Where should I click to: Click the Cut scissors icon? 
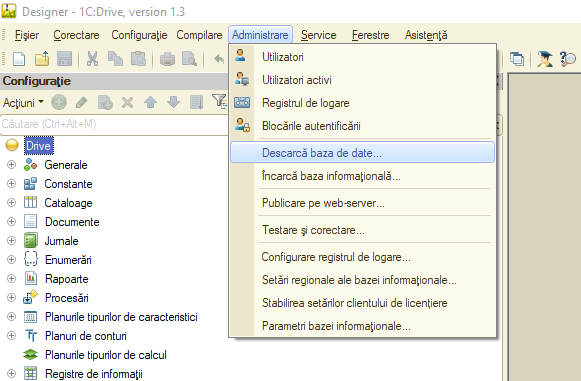click(92, 59)
